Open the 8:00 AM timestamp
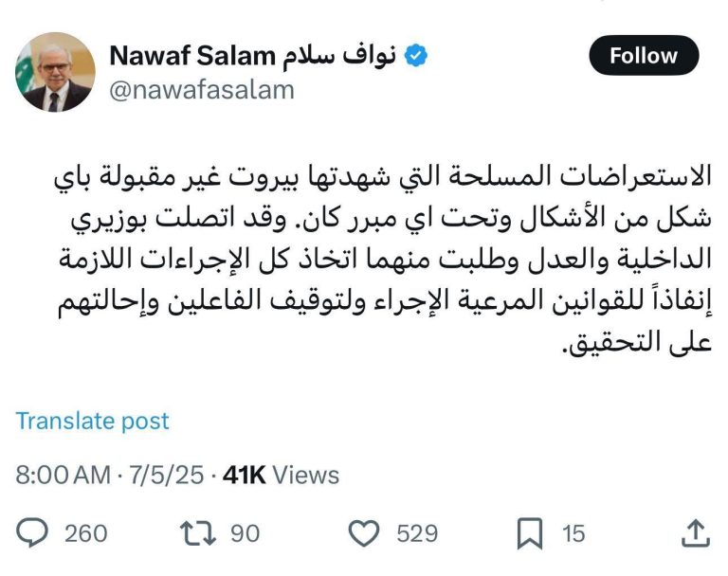The height and width of the screenshot is (576, 728). point(64,476)
